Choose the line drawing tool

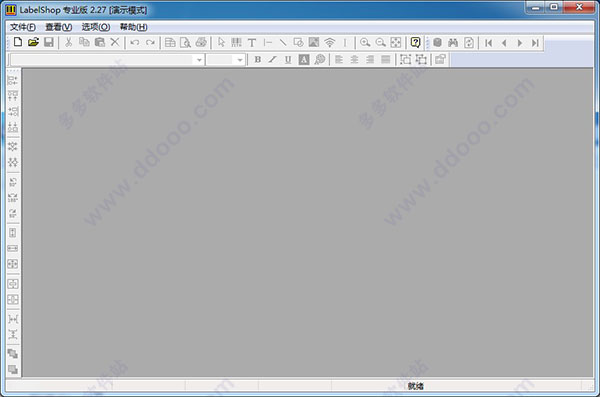283,42
